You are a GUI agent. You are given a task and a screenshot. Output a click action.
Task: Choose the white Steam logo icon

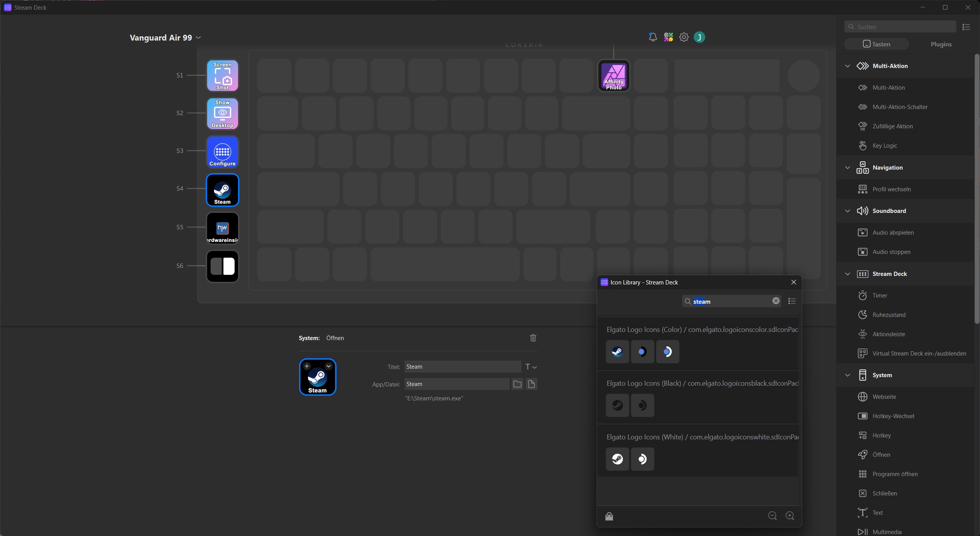tap(617, 459)
